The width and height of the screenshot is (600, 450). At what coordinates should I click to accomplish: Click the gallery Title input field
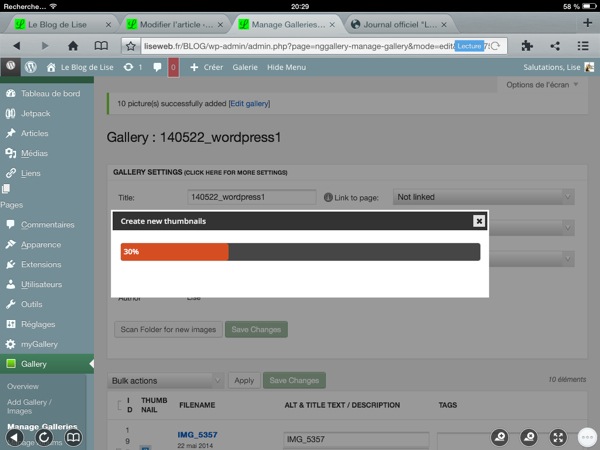pyautogui.click(x=238, y=197)
